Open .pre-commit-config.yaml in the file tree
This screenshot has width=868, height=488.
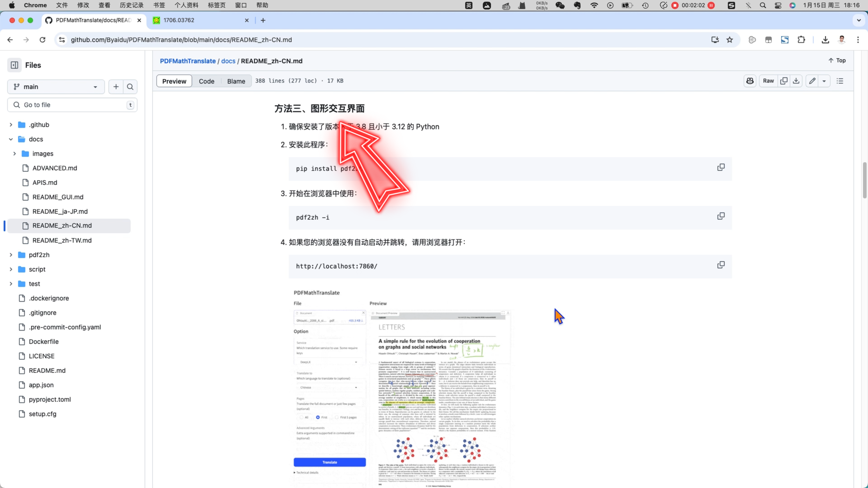(65, 327)
